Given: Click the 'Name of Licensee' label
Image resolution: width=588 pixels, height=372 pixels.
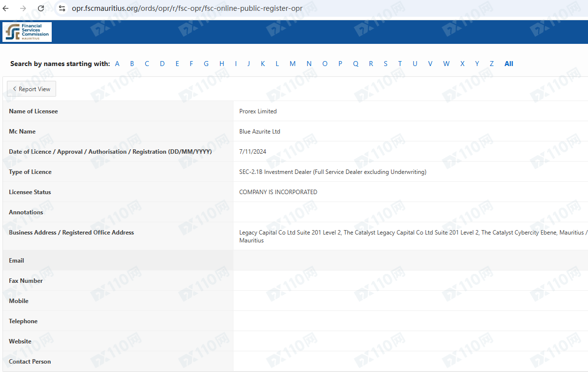Looking at the screenshot, I should tap(33, 111).
